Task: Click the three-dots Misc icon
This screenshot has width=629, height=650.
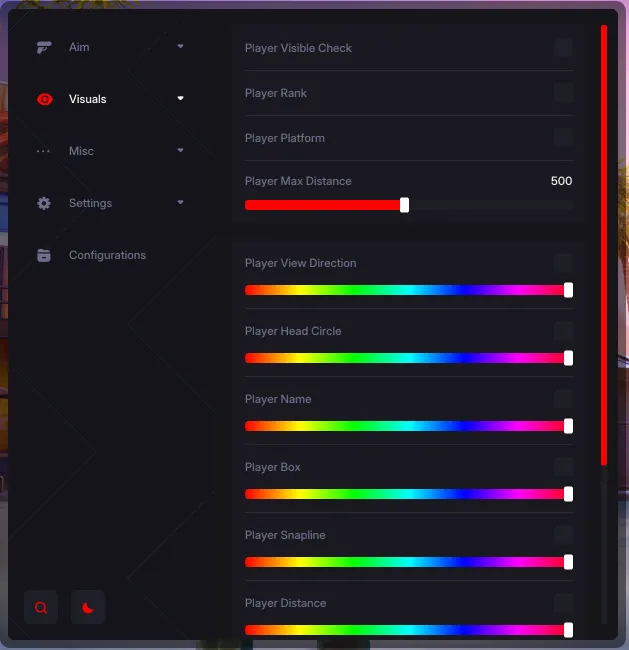Action: (44, 151)
